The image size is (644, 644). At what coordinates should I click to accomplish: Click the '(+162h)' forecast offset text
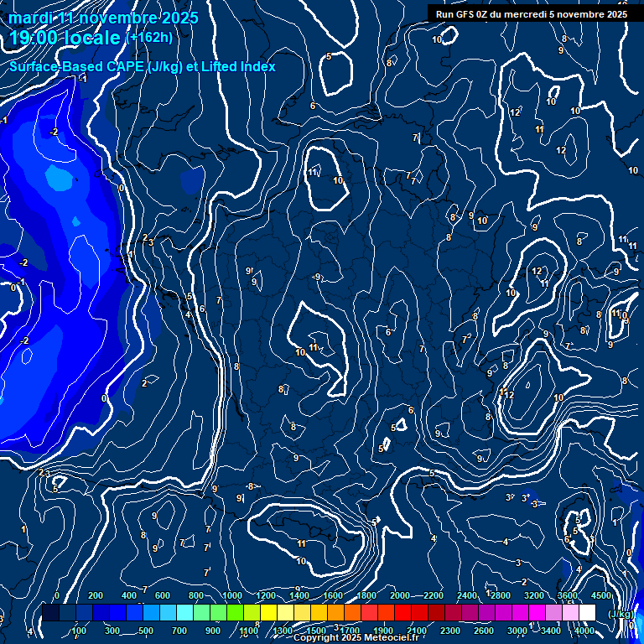tap(149, 38)
